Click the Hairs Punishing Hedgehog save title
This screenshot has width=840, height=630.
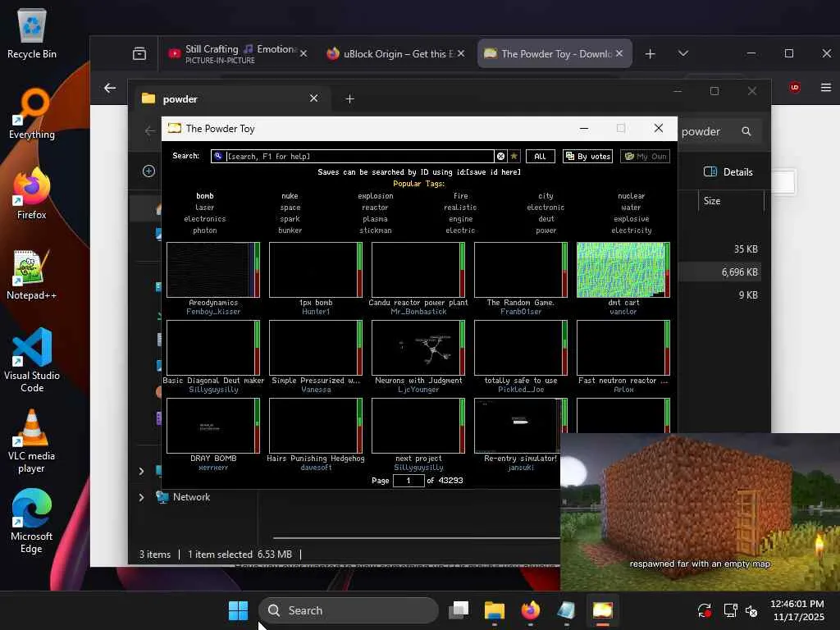[x=316, y=459]
